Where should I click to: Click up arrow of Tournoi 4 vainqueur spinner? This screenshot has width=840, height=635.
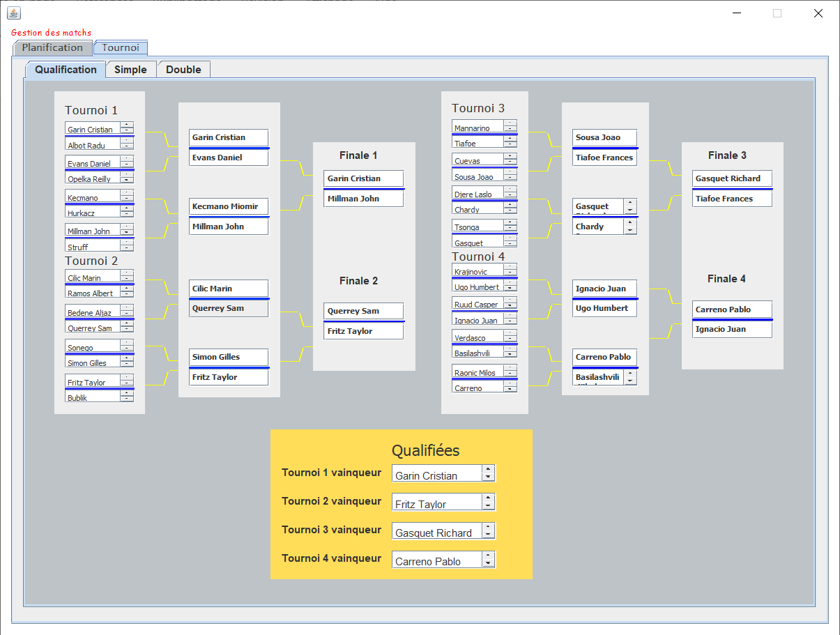click(x=489, y=555)
